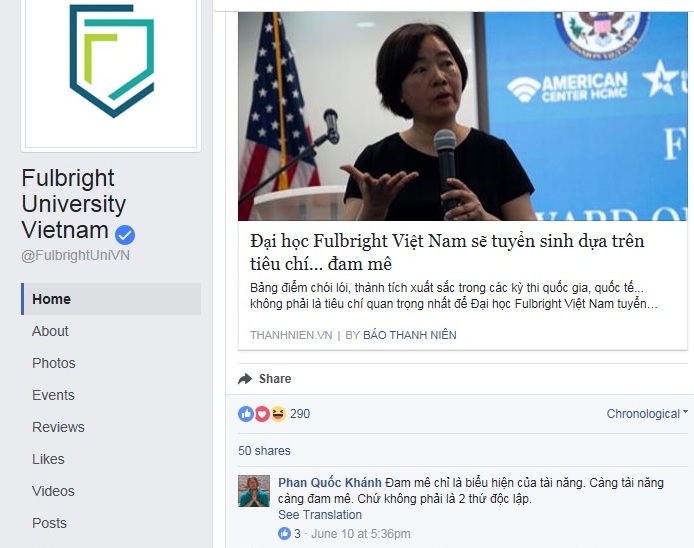Click the BÁO THANH NIÊN author link
Screen dimensions: 694x548
coord(409,335)
